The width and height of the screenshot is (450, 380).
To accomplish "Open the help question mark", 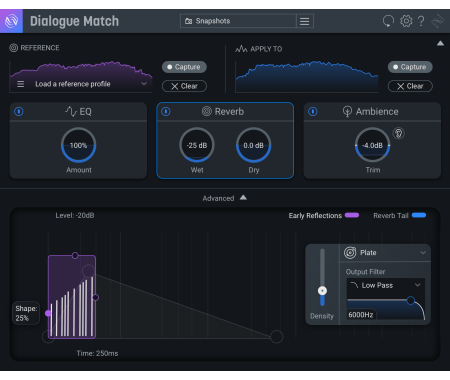I will (421, 21).
